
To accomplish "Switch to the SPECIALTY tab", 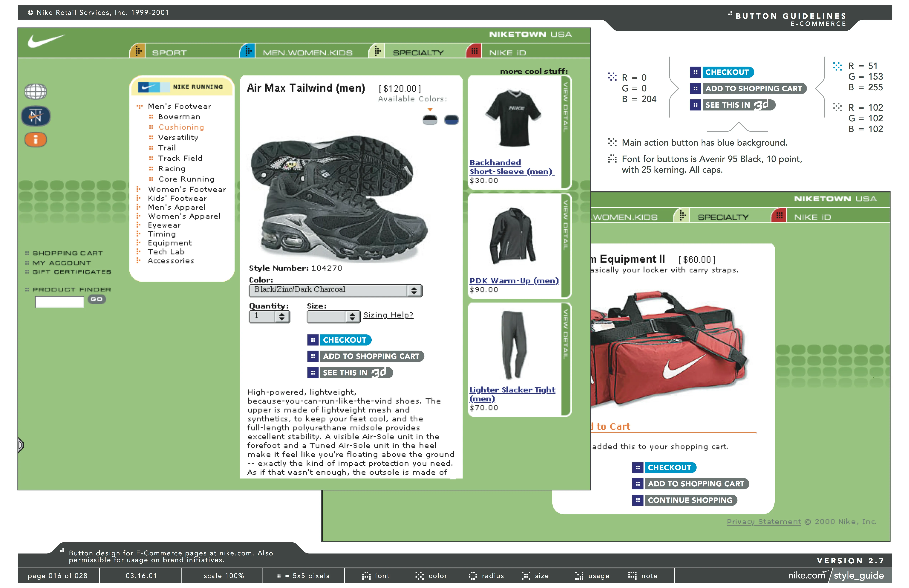I will click(x=418, y=53).
